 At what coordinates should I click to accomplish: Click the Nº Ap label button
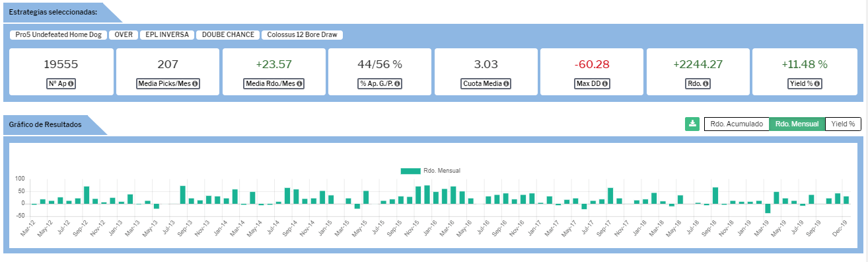pyautogui.click(x=61, y=84)
